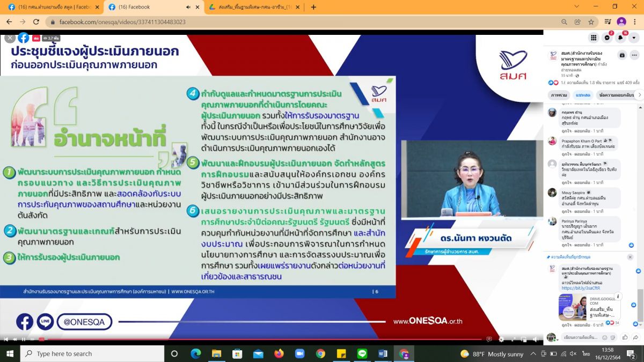This screenshot has height=362, width=644.
Task: Select the overview filter tab
Action: coord(559,95)
